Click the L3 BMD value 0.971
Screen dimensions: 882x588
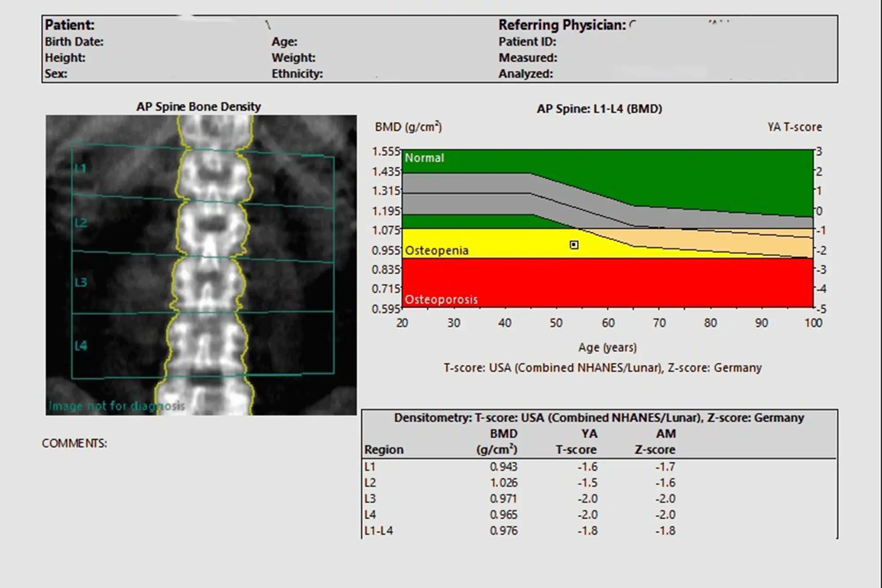503,499
